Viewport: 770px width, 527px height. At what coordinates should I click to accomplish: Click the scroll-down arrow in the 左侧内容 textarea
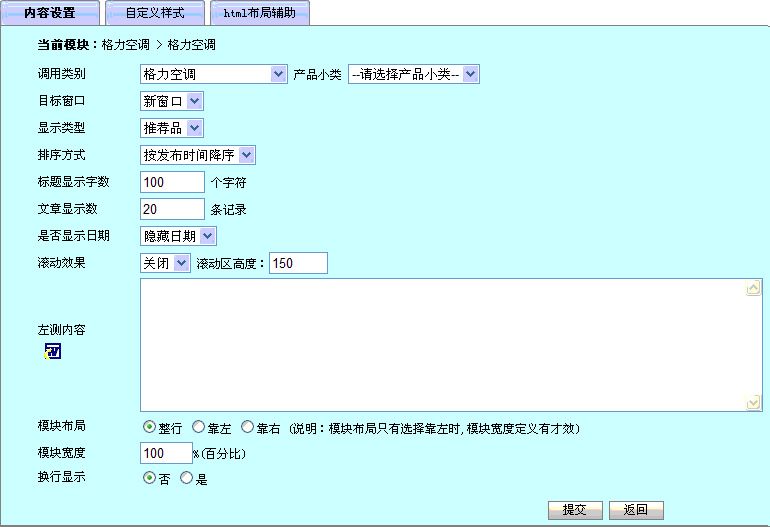click(754, 402)
